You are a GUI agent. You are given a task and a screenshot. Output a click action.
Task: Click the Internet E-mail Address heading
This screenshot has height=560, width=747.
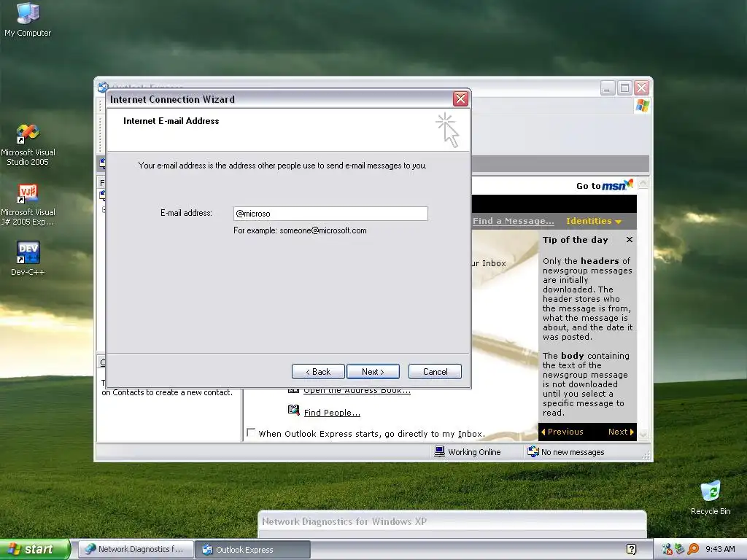click(171, 121)
